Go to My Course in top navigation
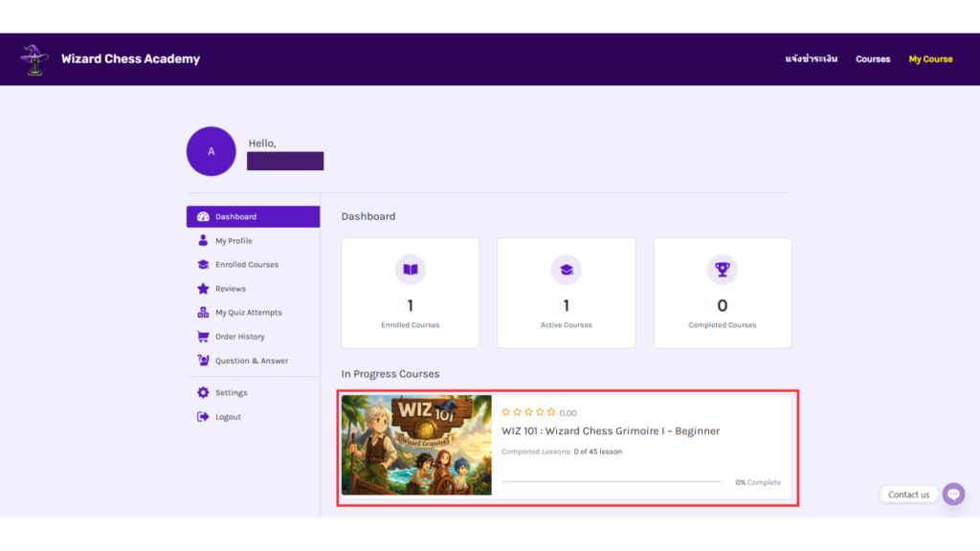 [930, 59]
